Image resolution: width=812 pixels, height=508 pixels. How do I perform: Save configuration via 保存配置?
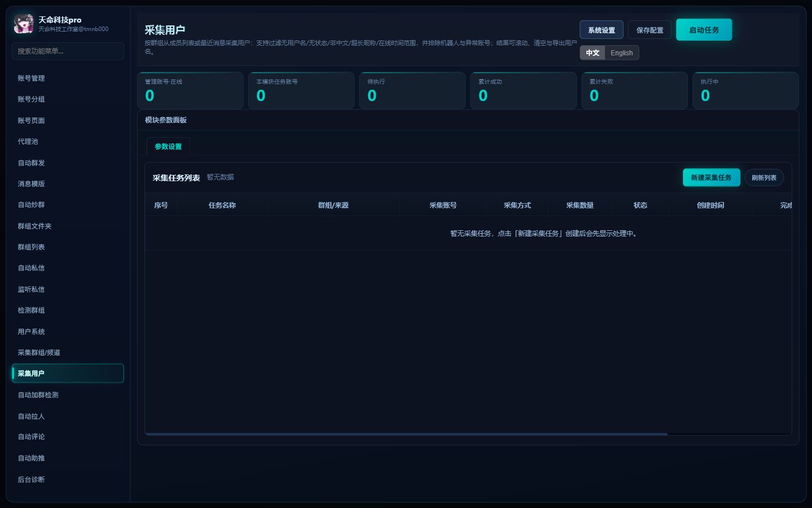650,30
